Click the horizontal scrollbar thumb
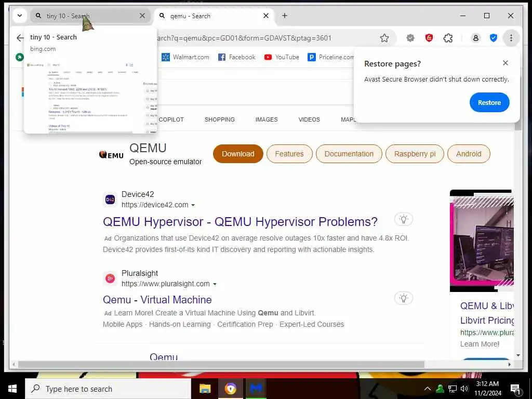 coord(221,364)
